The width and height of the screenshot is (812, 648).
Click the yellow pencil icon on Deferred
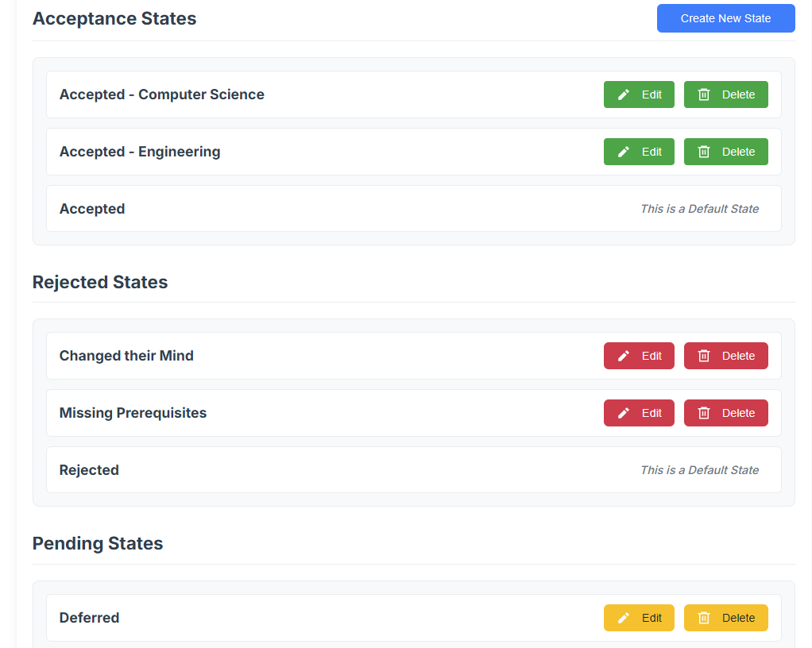pos(623,617)
